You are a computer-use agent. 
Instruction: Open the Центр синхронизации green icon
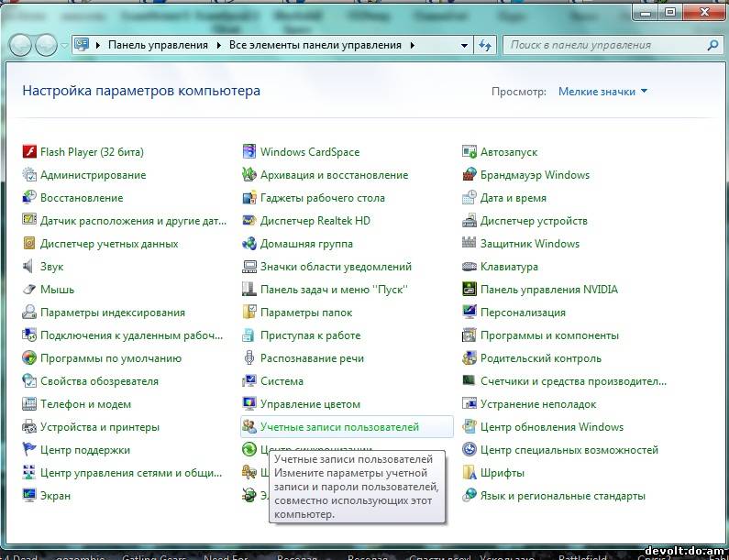(x=249, y=449)
